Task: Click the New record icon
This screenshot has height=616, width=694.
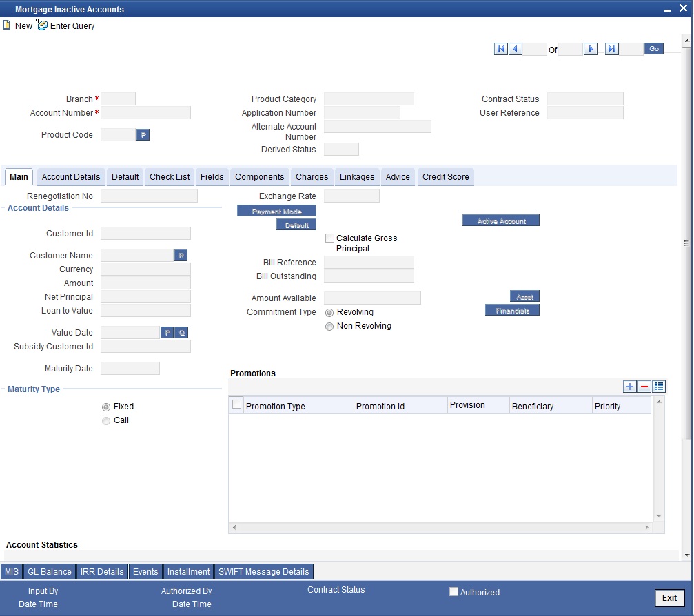Action: (x=7, y=25)
